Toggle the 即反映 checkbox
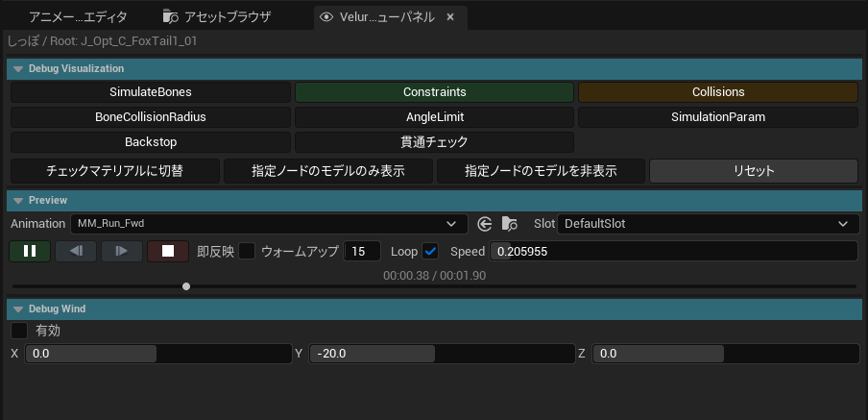 pyautogui.click(x=247, y=251)
